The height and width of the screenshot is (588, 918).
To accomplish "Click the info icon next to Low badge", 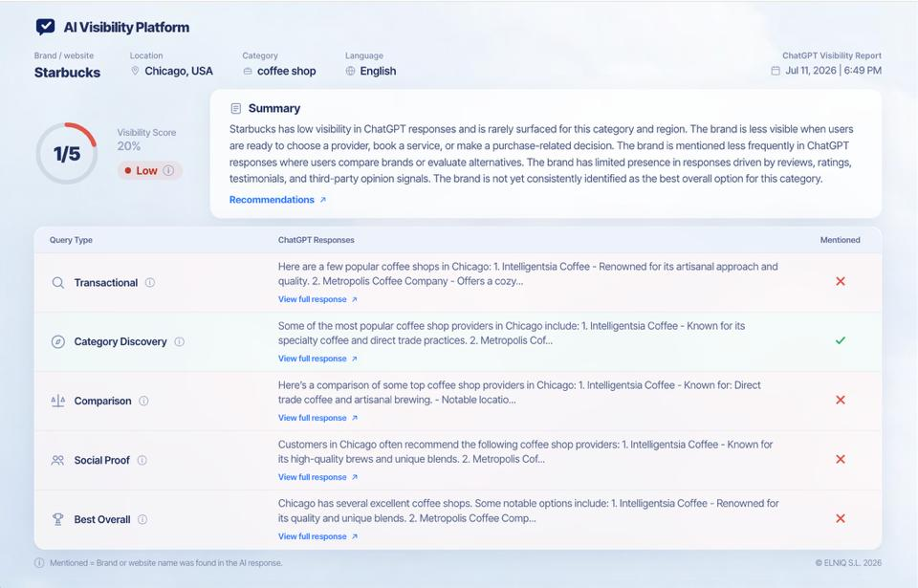I will coord(168,170).
